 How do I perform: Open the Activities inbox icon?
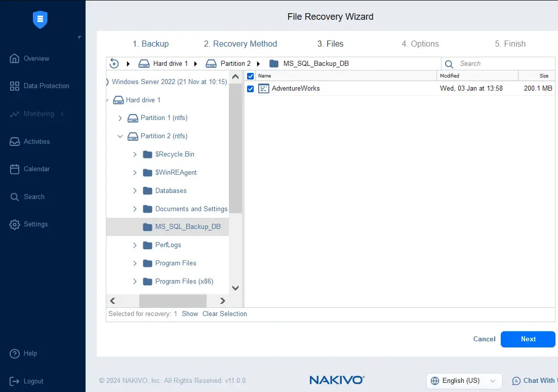point(15,142)
